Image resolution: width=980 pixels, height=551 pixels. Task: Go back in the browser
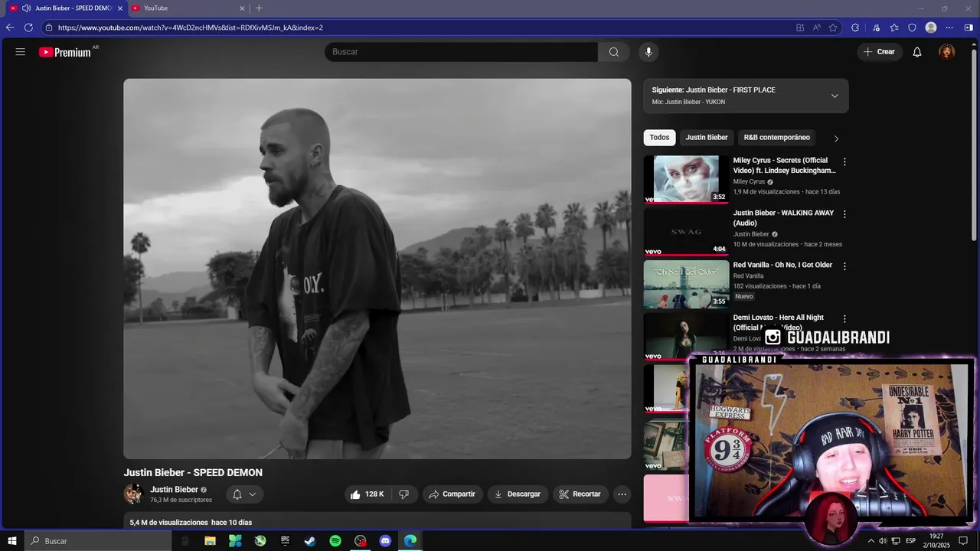click(x=10, y=28)
